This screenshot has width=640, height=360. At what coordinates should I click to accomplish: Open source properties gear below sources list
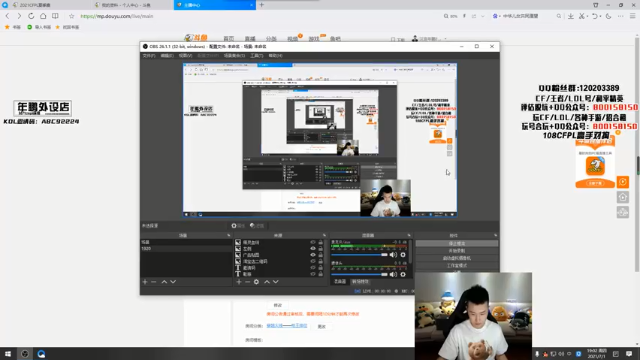[x=256, y=282]
